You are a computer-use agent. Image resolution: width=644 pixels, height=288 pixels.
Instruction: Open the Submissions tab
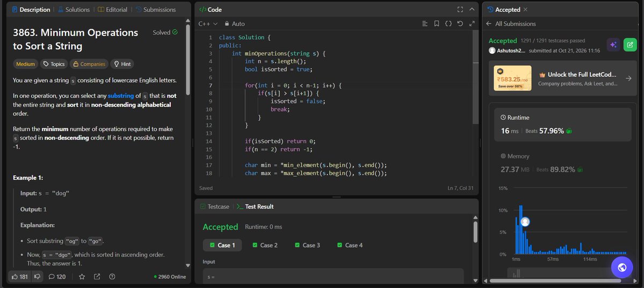(x=155, y=10)
